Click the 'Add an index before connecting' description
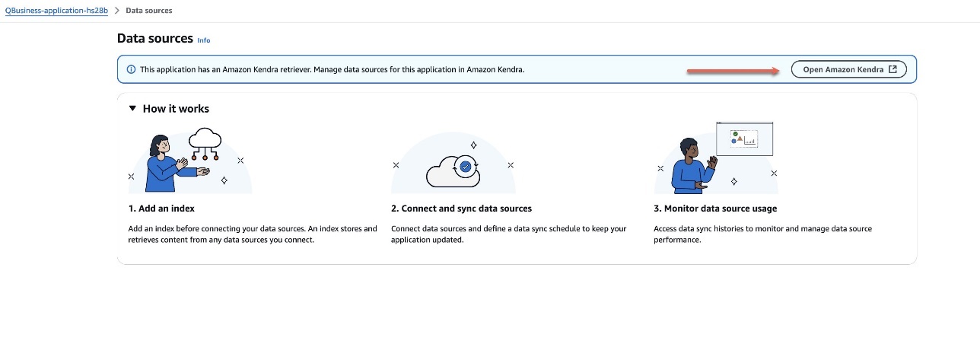Image resolution: width=980 pixels, height=344 pixels. [253, 234]
